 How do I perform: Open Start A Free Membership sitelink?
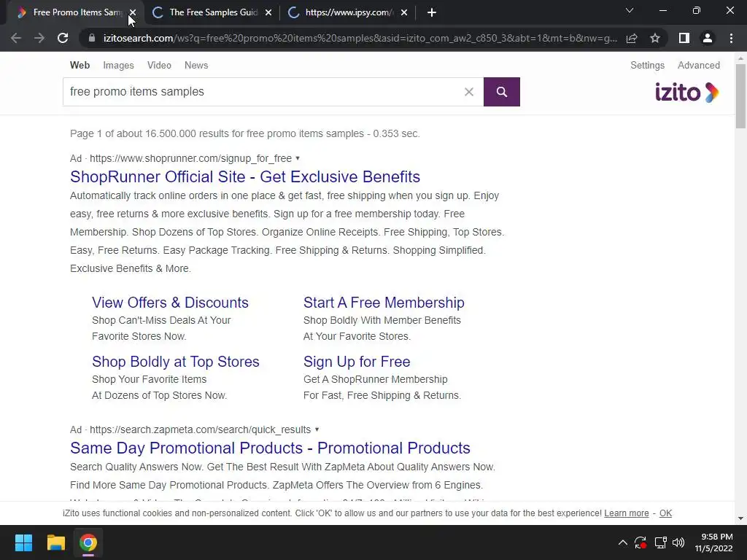pyautogui.click(x=384, y=303)
